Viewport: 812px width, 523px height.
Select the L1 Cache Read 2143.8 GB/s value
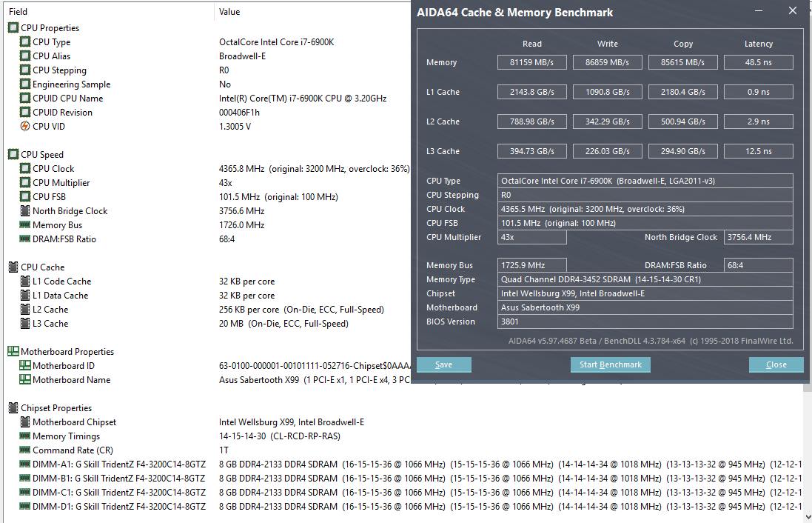coord(532,92)
